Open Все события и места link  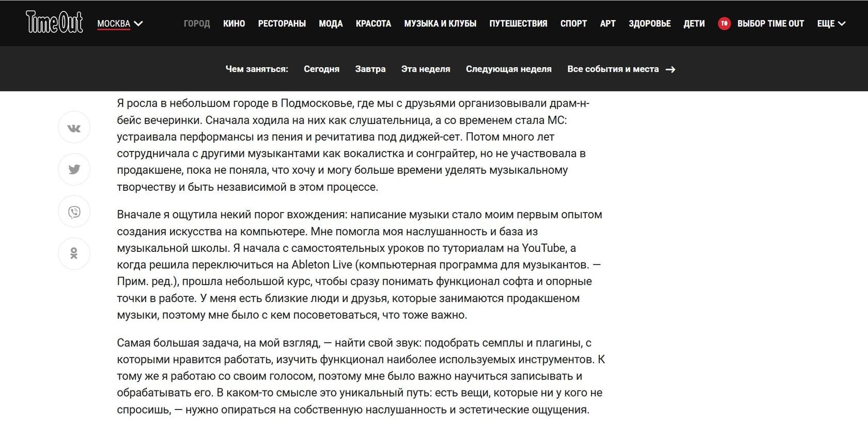(613, 69)
